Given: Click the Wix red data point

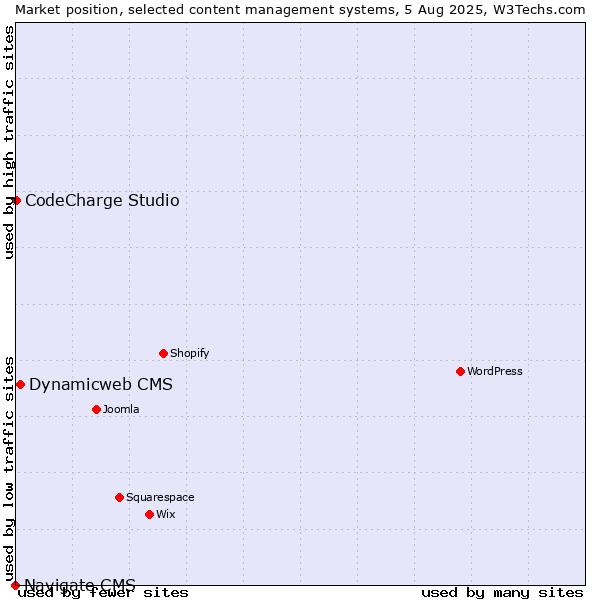Looking at the screenshot, I should pos(150,514).
